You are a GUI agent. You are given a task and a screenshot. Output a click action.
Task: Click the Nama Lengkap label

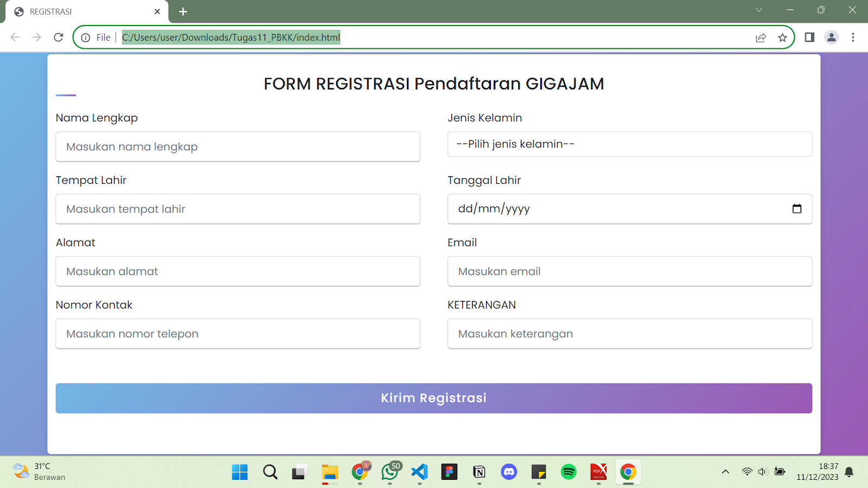pyautogui.click(x=97, y=118)
